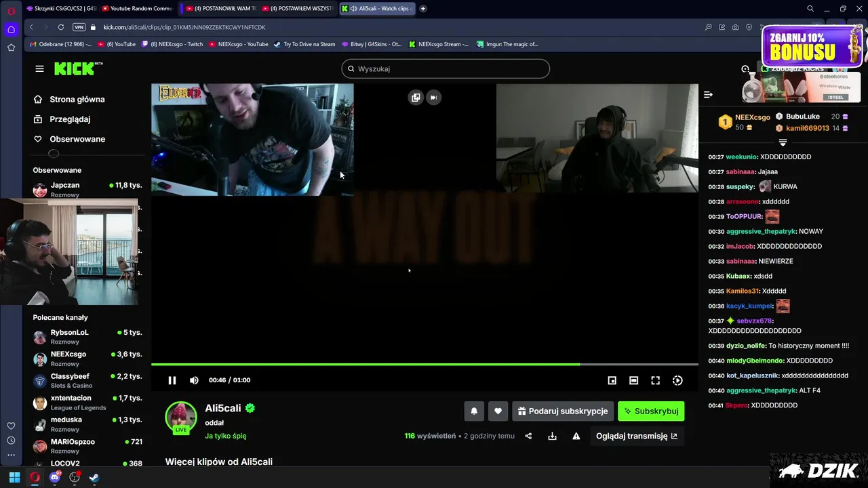Report the clip via warning icon
The height and width of the screenshot is (488, 868).
tap(576, 436)
